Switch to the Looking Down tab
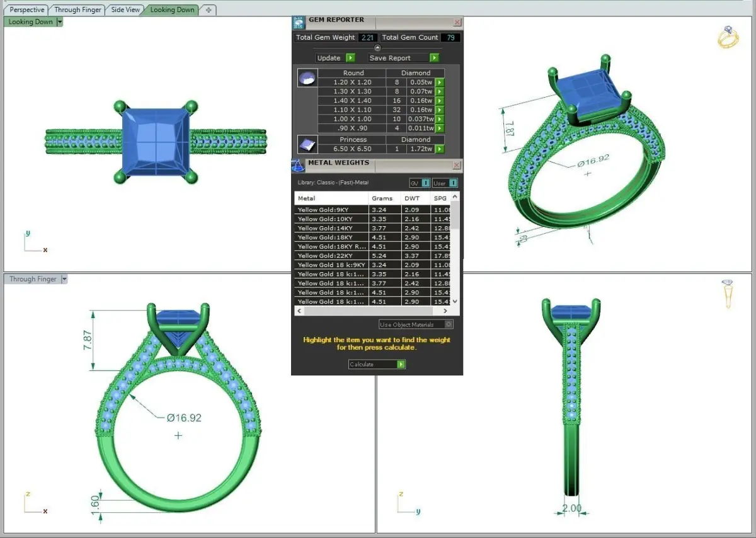 (172, 10)
